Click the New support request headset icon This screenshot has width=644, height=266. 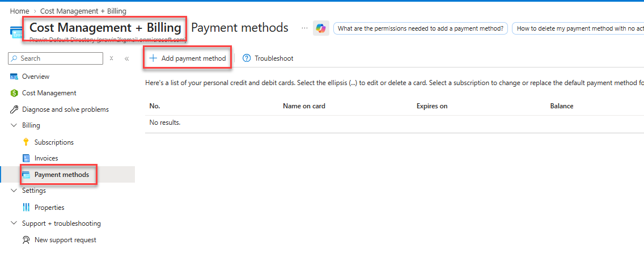click(x=26, y=240)
